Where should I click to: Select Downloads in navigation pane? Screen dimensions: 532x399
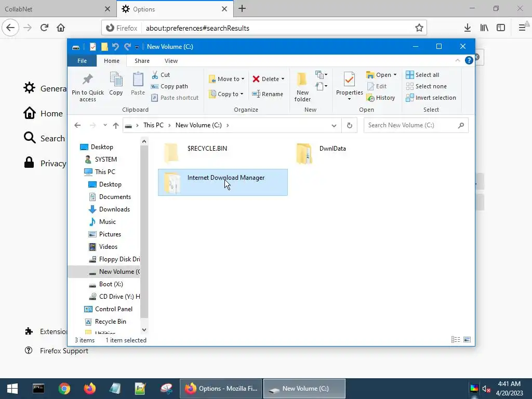[x=114, y=209]
